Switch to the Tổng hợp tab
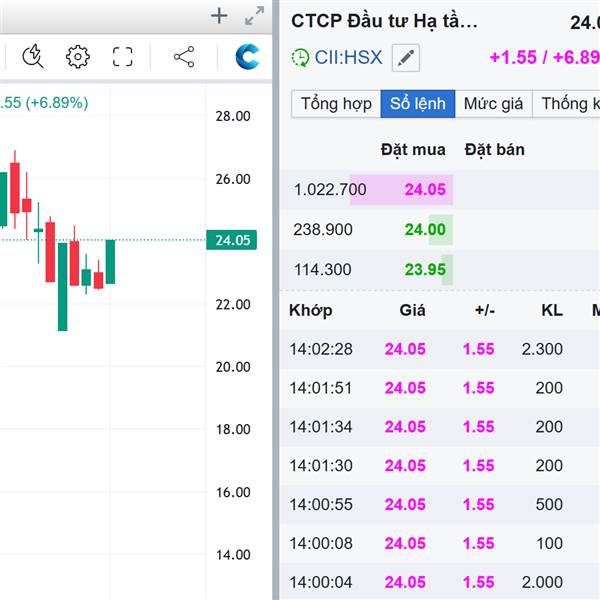This screenshot has height=600, width=600. click(x=336, y=103)
